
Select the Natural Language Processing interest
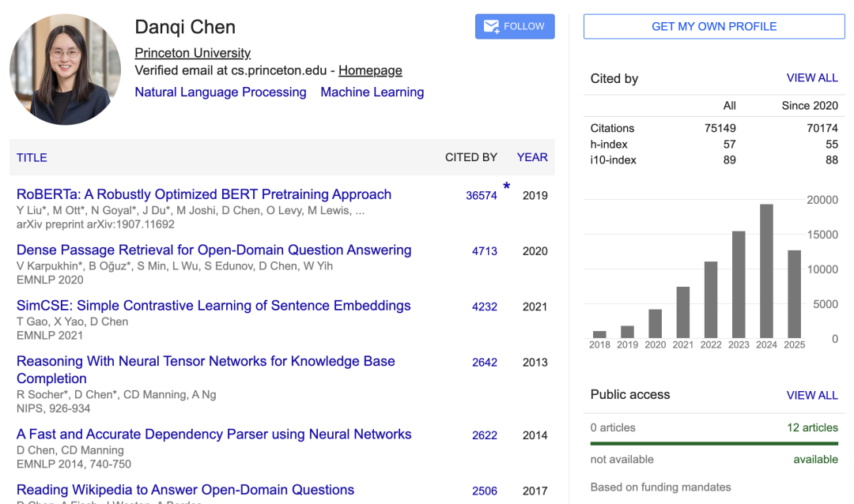click(x=221, y=92)
